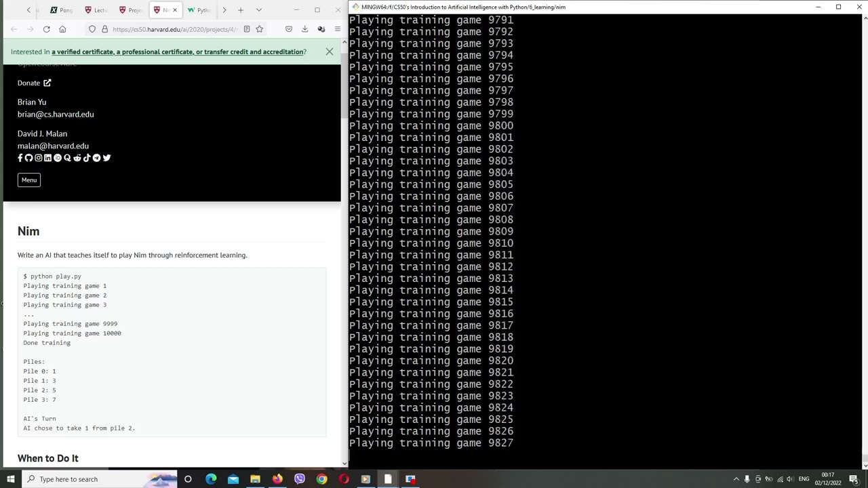
Task: Switch to the Pong tab
Action: coord(61,10)
